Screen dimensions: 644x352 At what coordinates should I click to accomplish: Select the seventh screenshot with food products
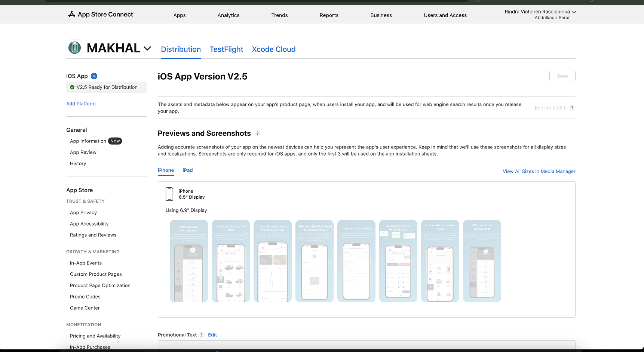click(440, 261)
